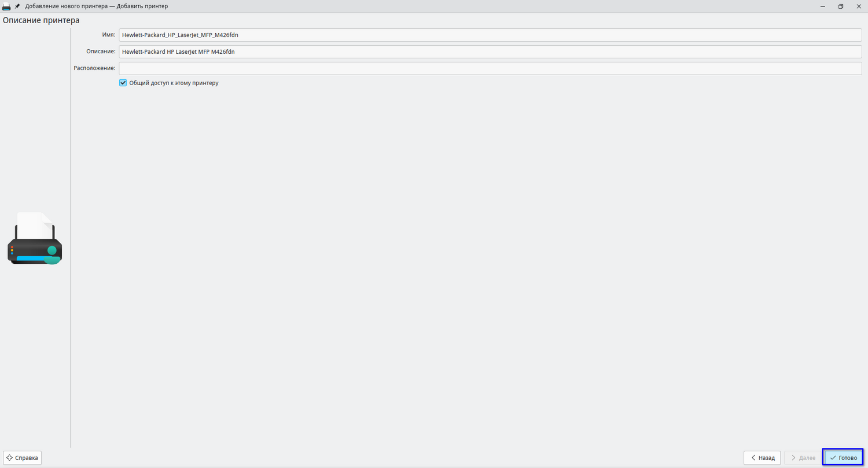Select the empty Расположение field

coord(490,68)
